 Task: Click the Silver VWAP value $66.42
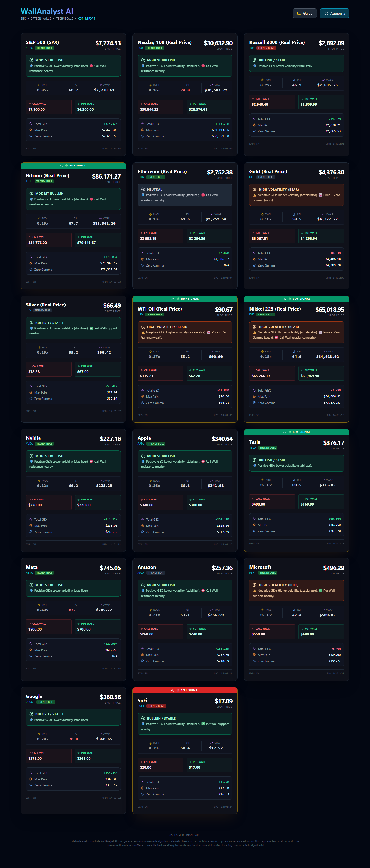104,352
